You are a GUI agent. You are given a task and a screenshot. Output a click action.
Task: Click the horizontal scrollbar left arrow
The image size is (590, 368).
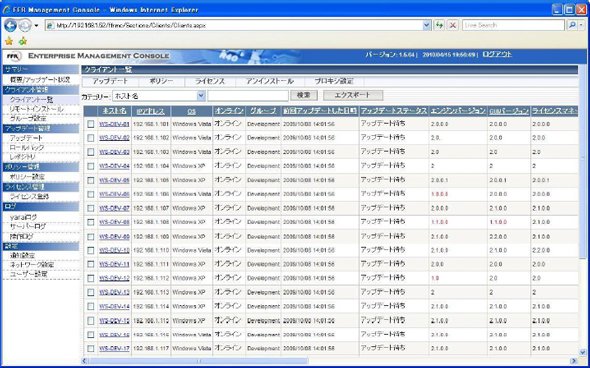85,361
